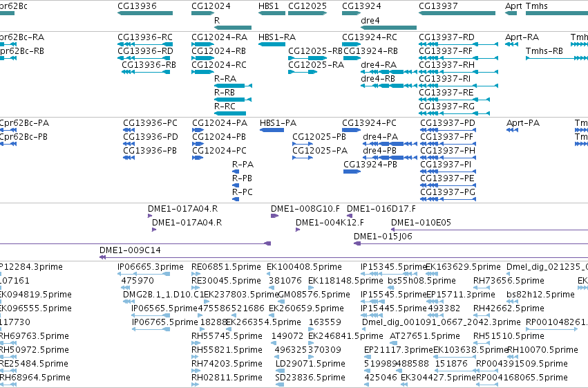
Task: Click protein CG13937-PD
Action: coord(447,123)
